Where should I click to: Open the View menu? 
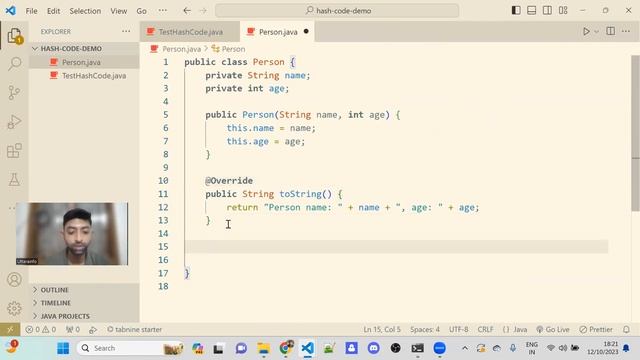[x=118, y=11]
